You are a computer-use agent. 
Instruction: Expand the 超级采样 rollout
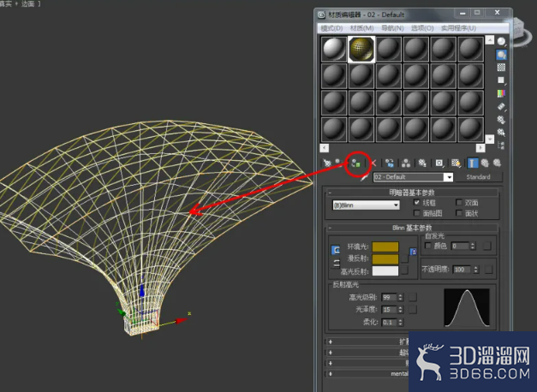(x=367, y=353)
